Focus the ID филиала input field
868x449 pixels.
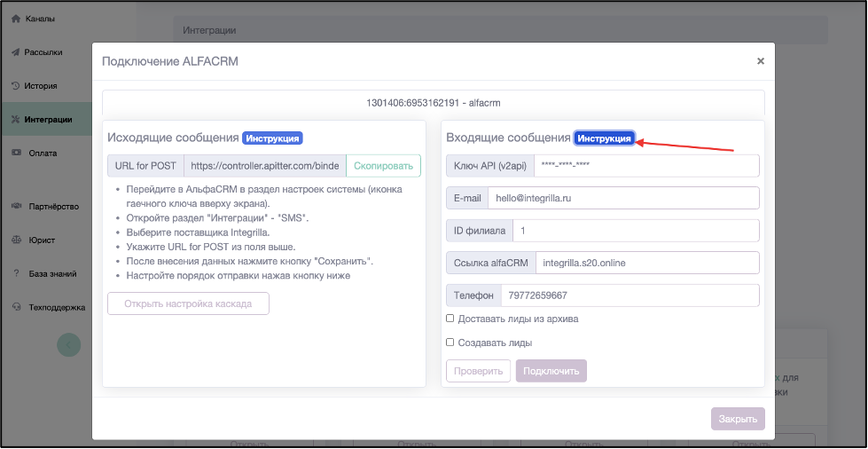[x=636, y=231]
